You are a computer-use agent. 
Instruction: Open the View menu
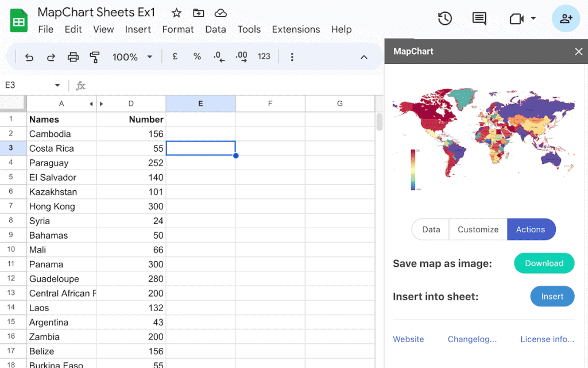pyautogui.click(x=103, y=29)
